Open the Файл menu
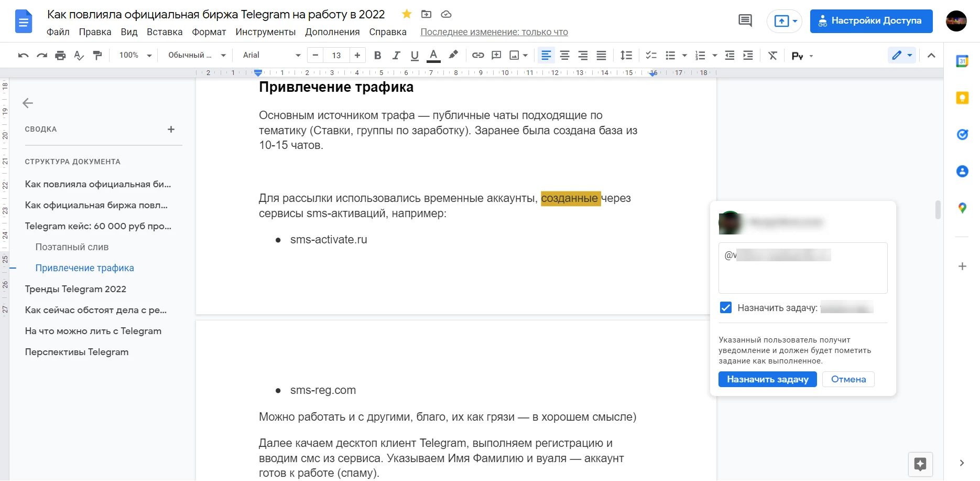The image size is (980, 481). point(58,32)
